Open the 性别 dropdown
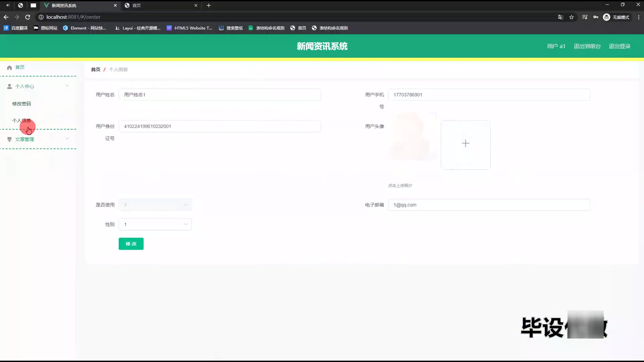Viewport: 644px width, 362px height. pos(155,224)
